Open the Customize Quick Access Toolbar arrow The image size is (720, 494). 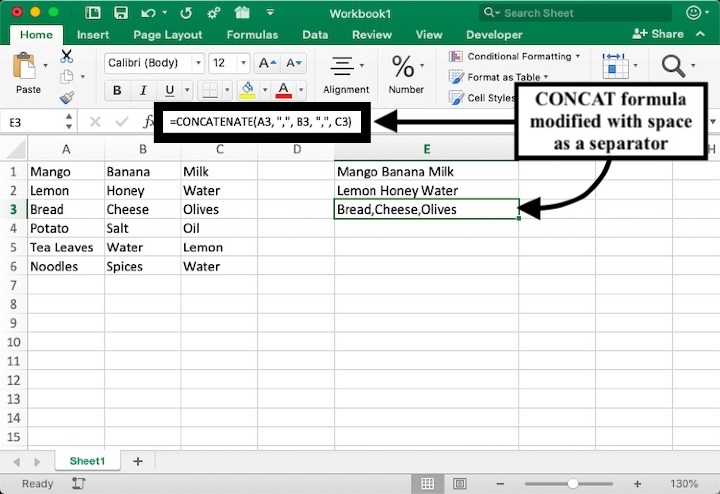click(x=270, y=12)
